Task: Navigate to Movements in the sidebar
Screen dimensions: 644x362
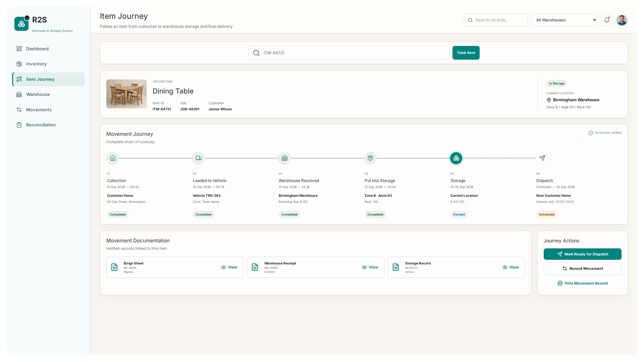Action: [49, 110]
